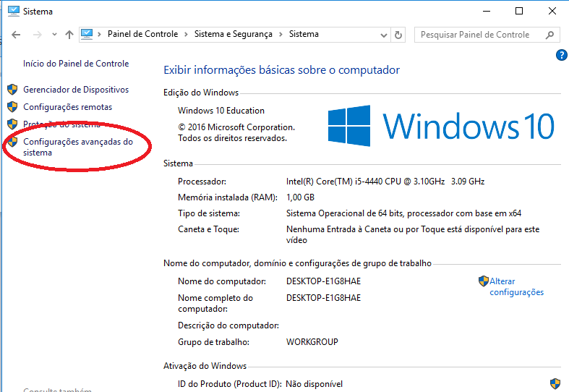Image resolution: width=569 pixels, height=392 pixels.
Task: Open Proteção do sistema link
Action: [61, 124]
